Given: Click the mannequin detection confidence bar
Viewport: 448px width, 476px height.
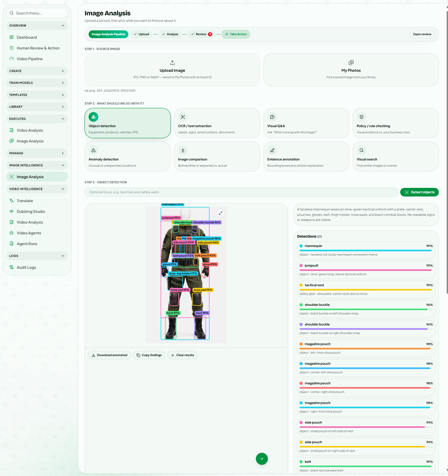Looking at the screenshot, I should [366, 250].
